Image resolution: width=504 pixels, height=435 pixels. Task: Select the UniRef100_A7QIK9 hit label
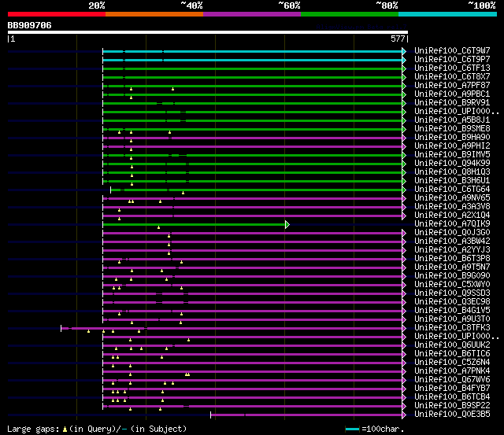452,224
